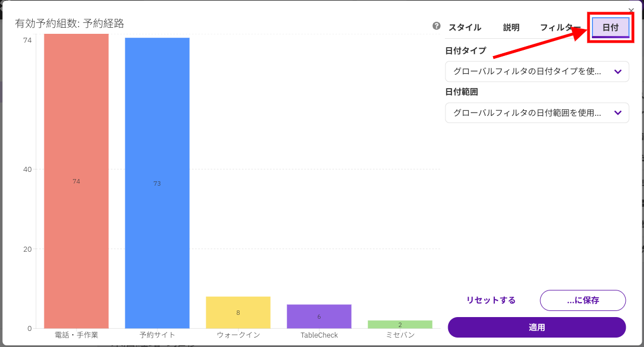
Task: Select the フィルター tab
Action: (x=560, y=27)
